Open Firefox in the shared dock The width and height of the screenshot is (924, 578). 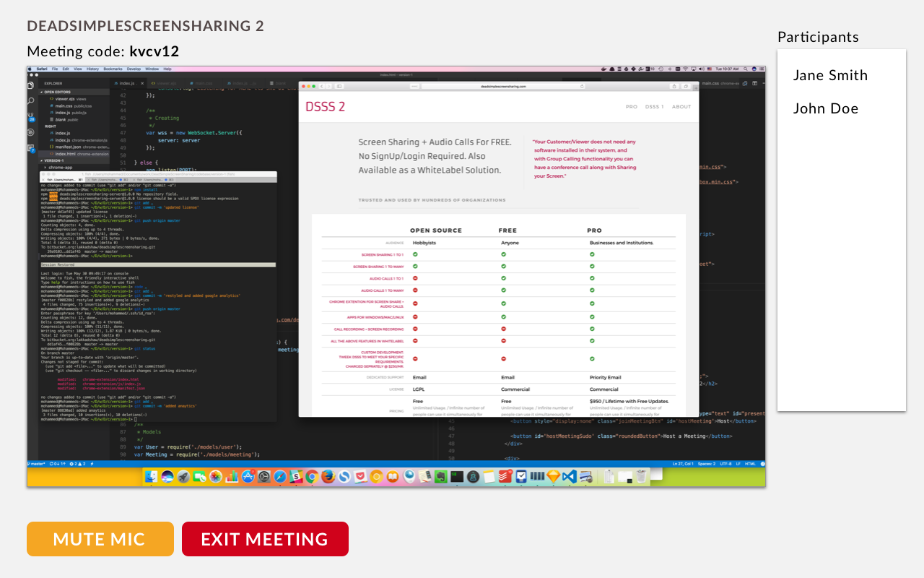pyautogui.click(x=328, y=477)
